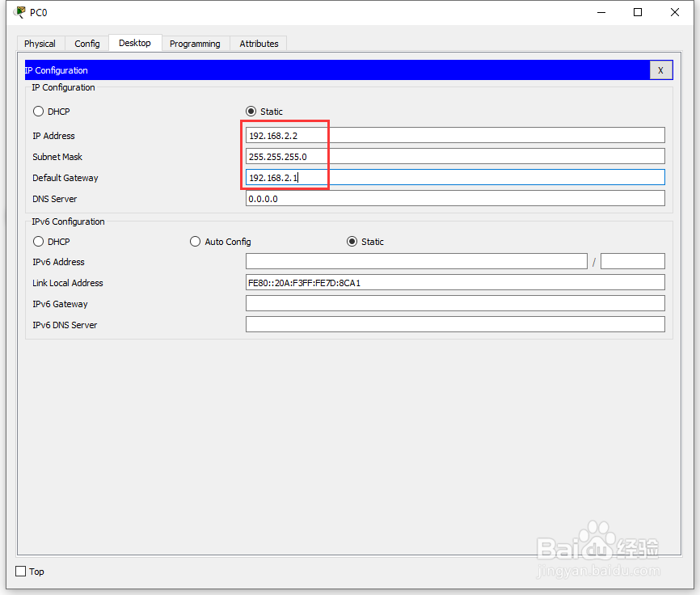Open the Programming tab
This screenshot has width=700, height=595.
[x=195, y=44]
